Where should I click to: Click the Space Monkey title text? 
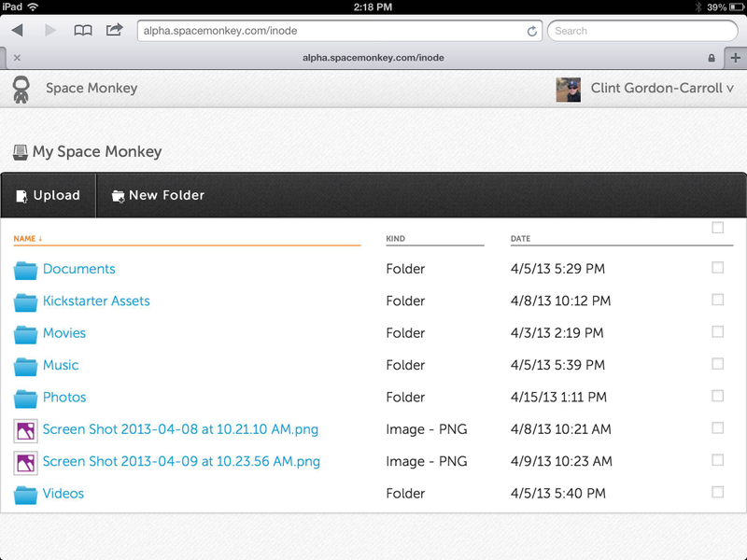(92, 88)
